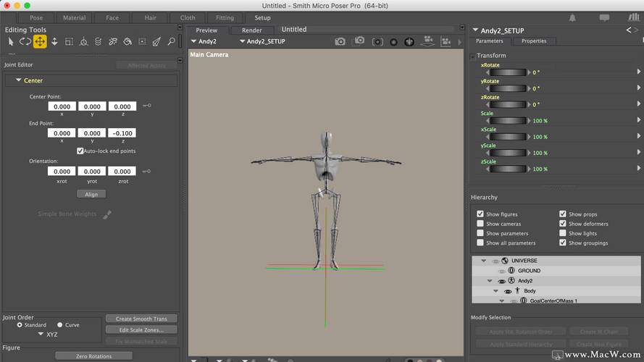Select the magnifier zoom tool
Image resolution: width=644 pixels, height=362 pixels.
tap(171, 42)
